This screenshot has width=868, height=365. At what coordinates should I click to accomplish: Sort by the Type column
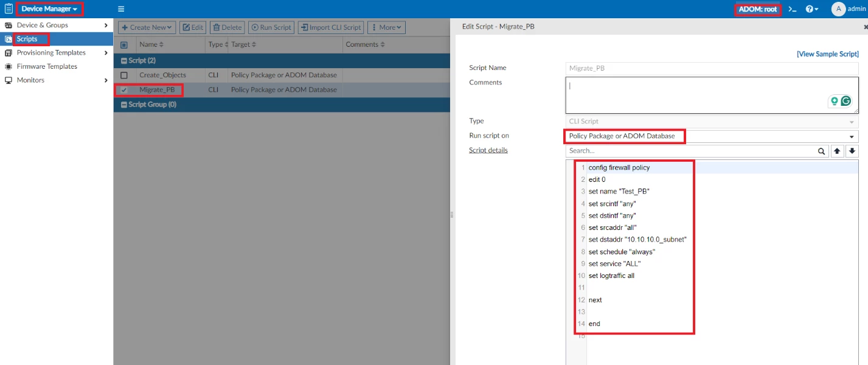click(218, 45)
